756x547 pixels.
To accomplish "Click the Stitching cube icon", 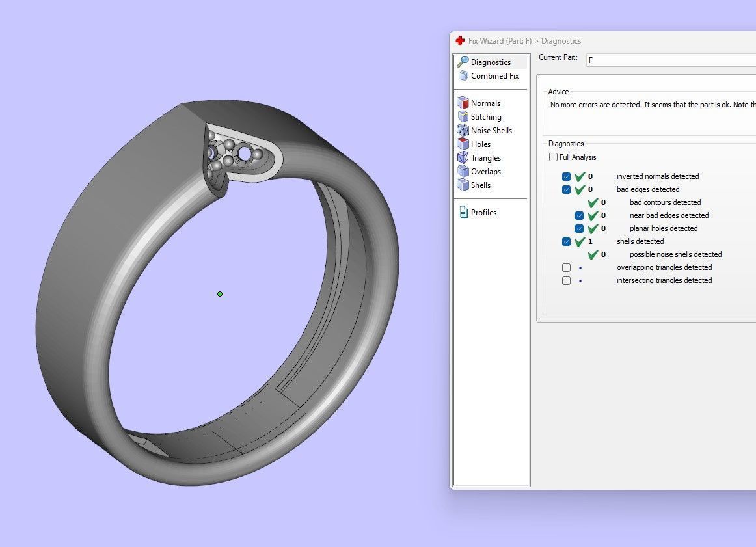I will point(463,116).
